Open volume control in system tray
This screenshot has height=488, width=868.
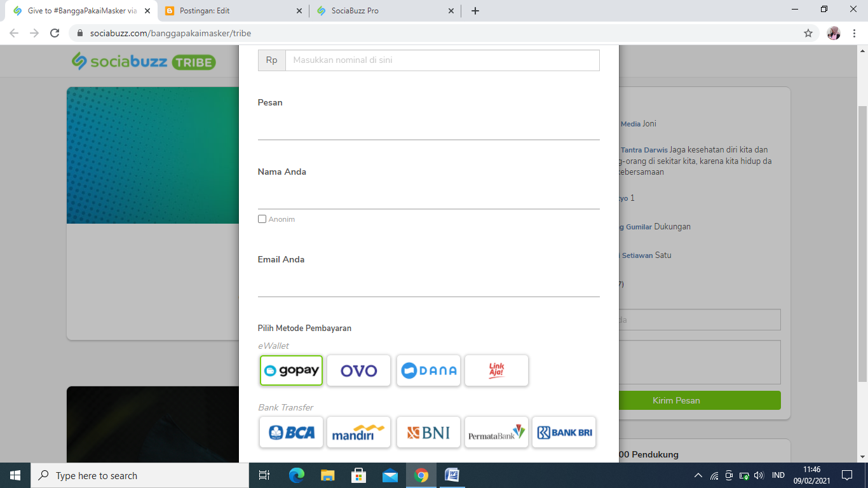click(758, 475)
